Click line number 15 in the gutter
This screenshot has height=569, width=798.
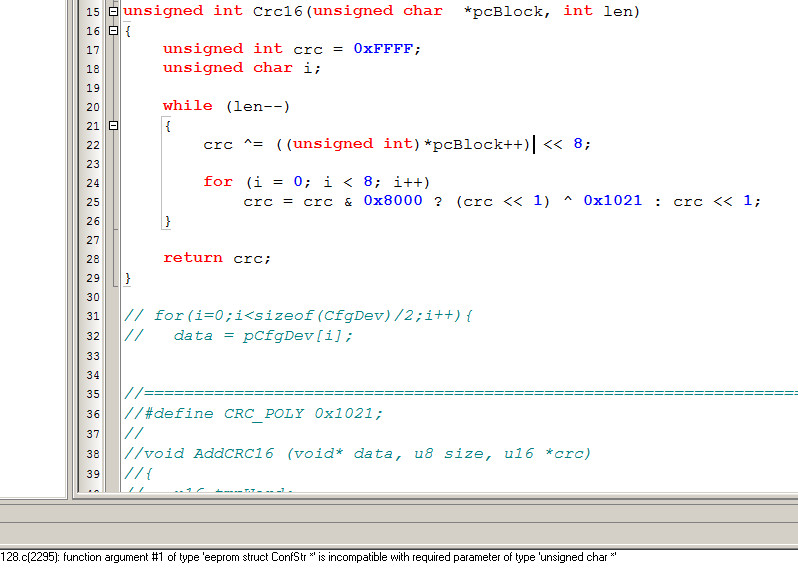pyautogui.click(x=92, y=12)
